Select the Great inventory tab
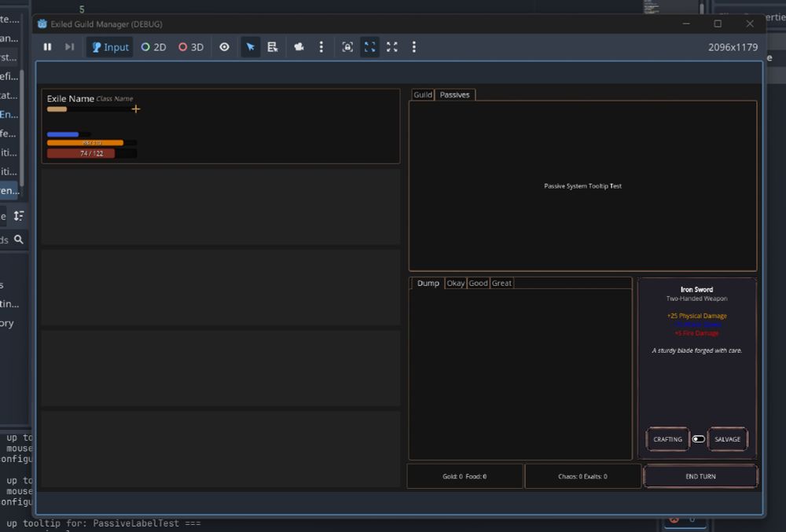 pos(501,283)
